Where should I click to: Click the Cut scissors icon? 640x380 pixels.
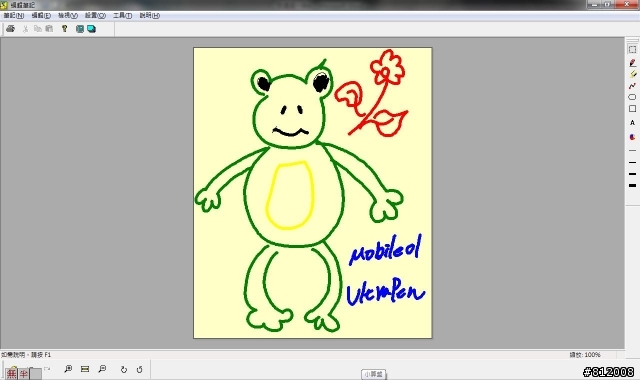click(x=25, y=29)
